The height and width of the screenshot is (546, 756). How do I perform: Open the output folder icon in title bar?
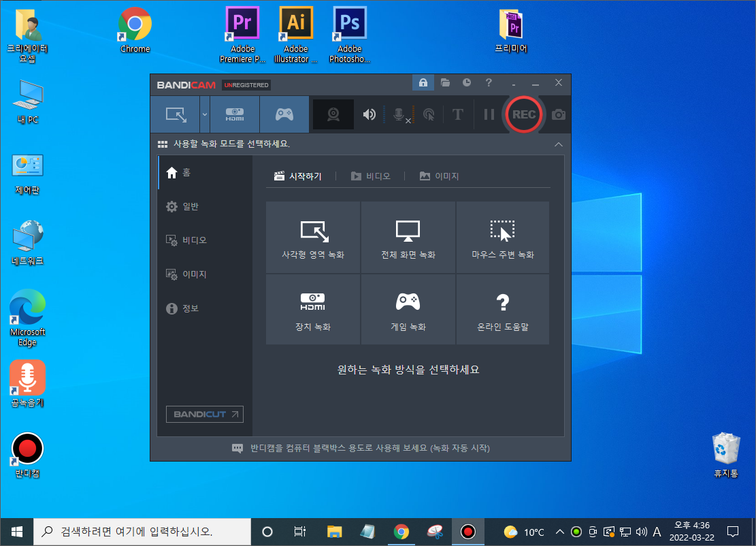[x=445, y=82]
